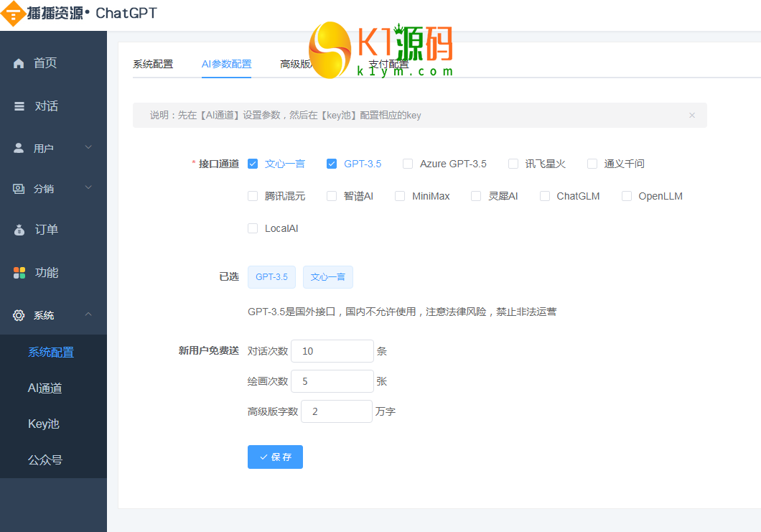Enable the Azure GPT-3.5 checkbox
This screenshot has height=532, width=761.
tap(408, 164)
